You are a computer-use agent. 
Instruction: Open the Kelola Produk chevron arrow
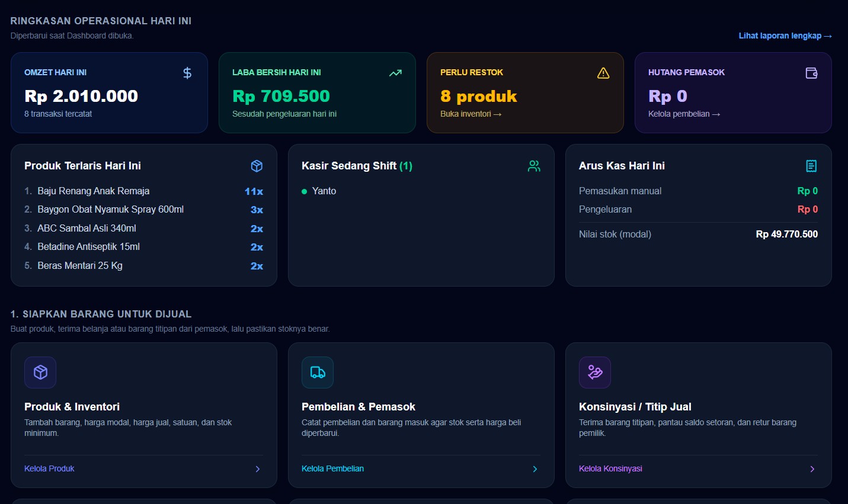258,468
